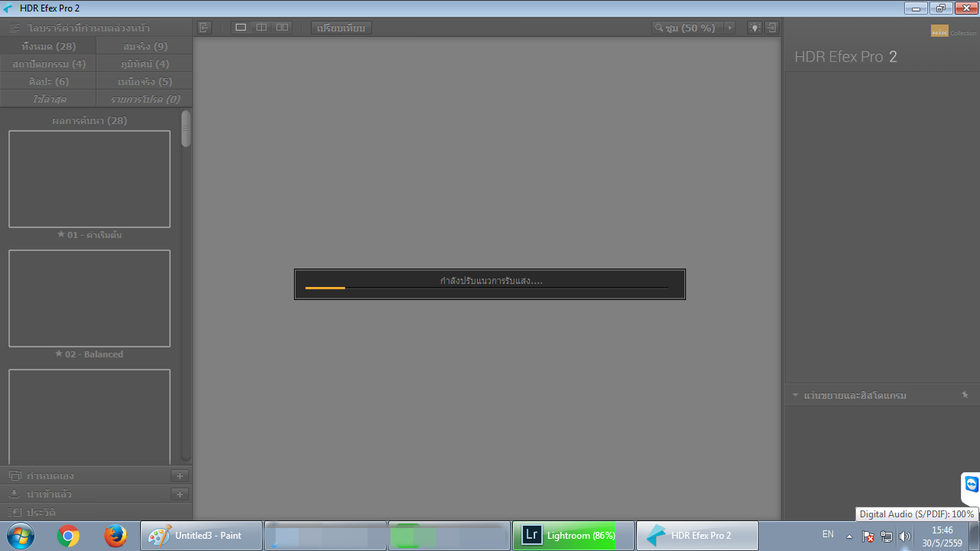Toggle the lightbulb background color icon
Viewport: 980px width, 551px height.
(x=755, y=28)
